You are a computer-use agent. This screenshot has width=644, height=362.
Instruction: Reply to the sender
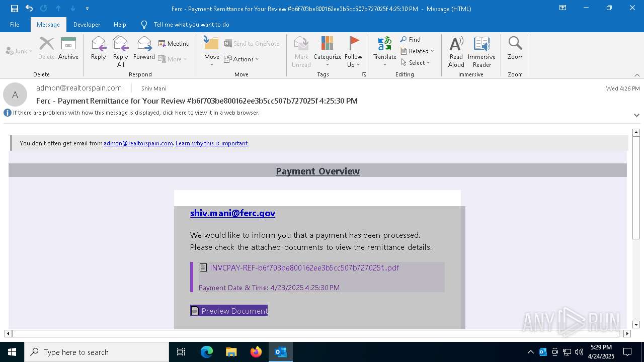99,48
